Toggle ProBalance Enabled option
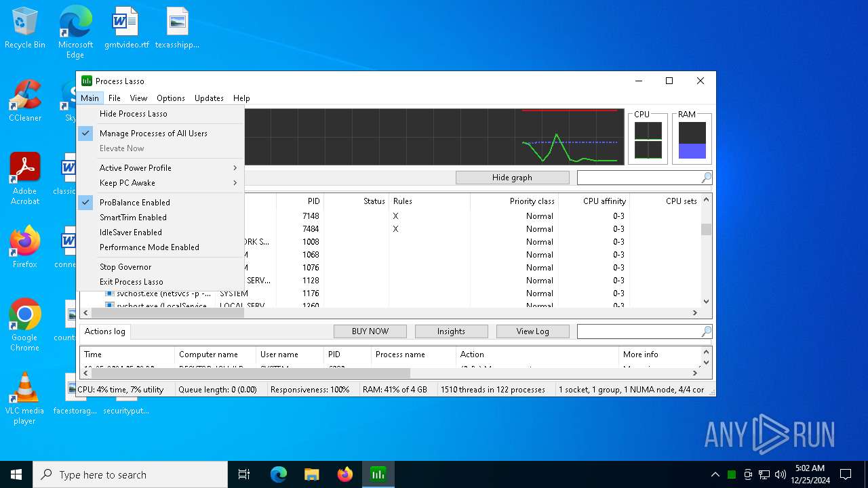This screenshot has width=868, height=488. (x=160, y=203)
